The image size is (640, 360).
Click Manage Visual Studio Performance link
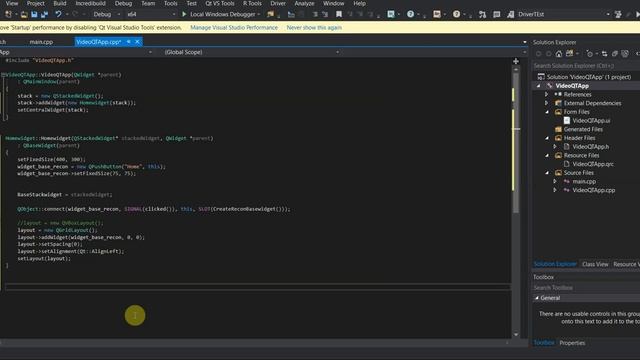234,28
